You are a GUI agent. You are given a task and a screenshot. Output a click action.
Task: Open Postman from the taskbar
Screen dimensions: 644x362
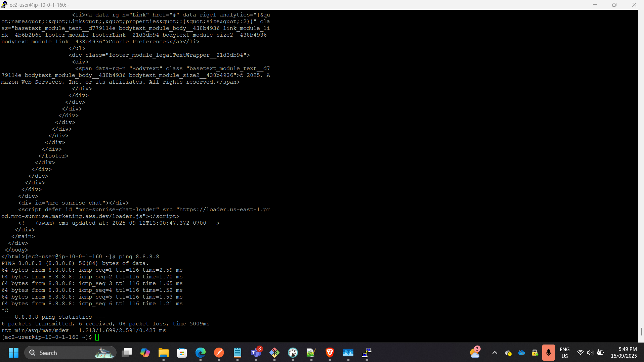(219, 353)
